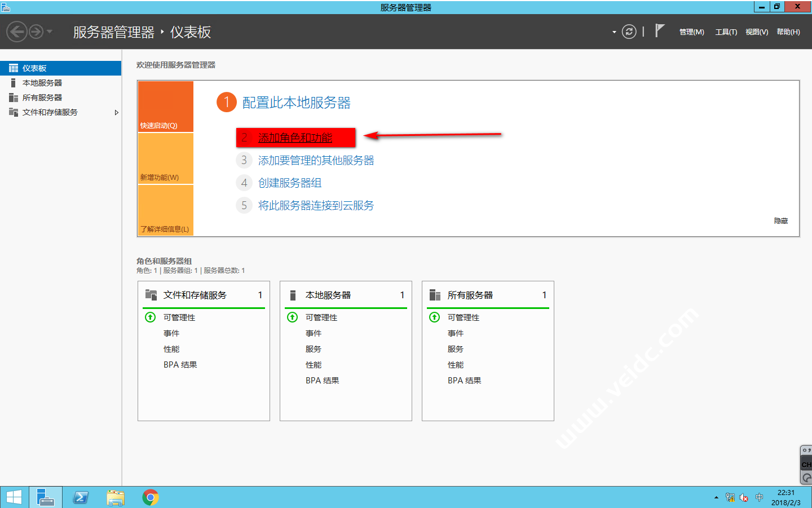Hide the welcome panel via 隐藏
Viewport: 812px width, 508px height.
tap(780, 221)
